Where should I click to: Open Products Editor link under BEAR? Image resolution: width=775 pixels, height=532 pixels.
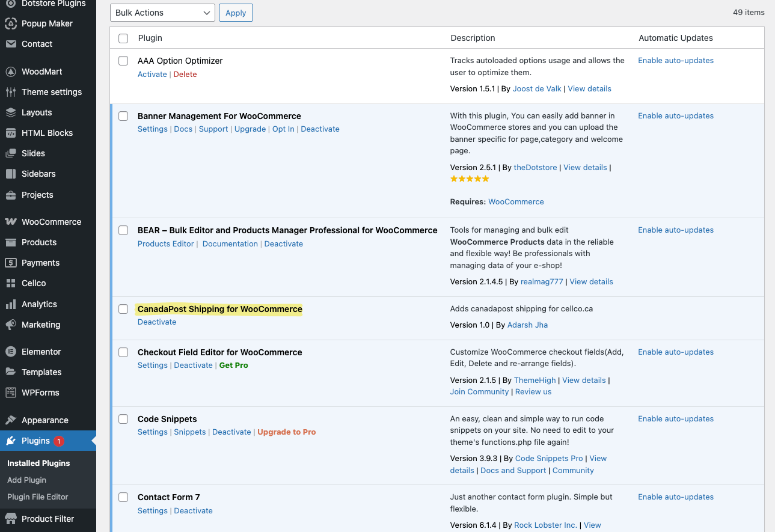165,244
